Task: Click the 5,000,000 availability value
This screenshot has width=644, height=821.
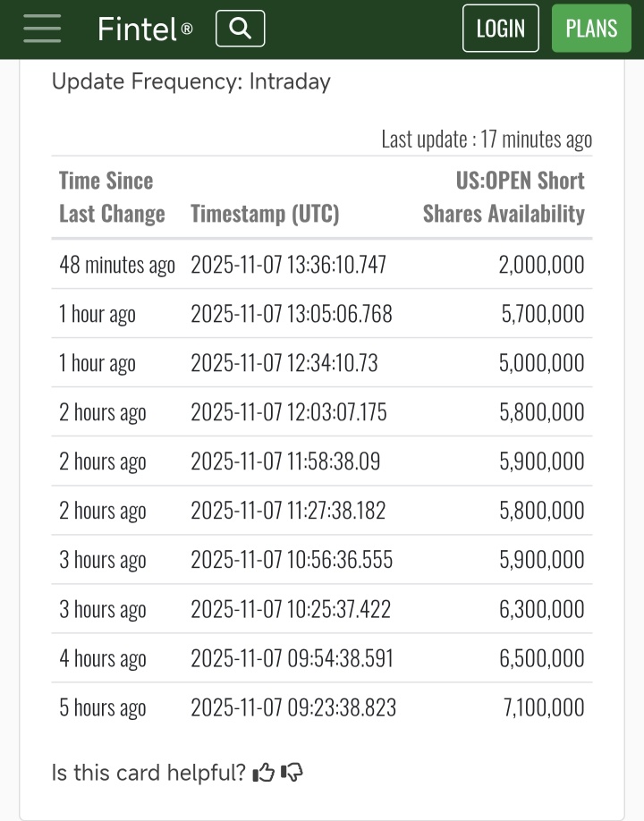Action: [x=541, y=363]
